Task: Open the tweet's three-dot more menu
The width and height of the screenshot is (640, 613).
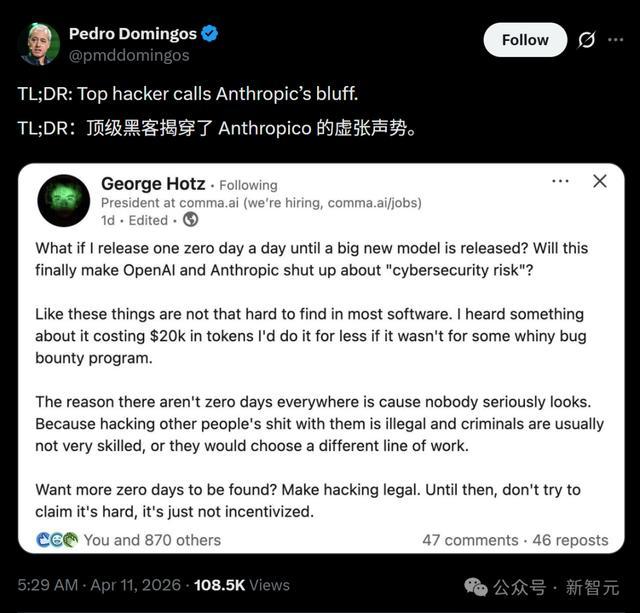Action: click(x=616, y=40)
